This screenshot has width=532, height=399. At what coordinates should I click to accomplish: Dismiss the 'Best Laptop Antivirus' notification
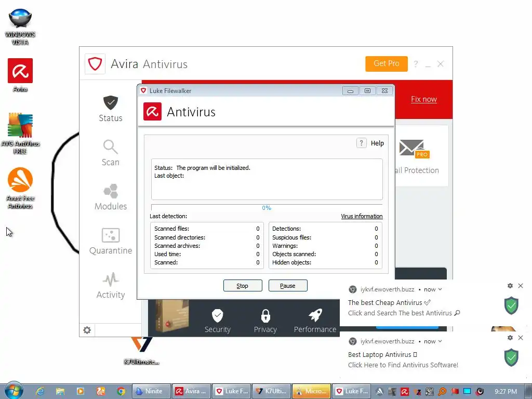click(521, 338)
